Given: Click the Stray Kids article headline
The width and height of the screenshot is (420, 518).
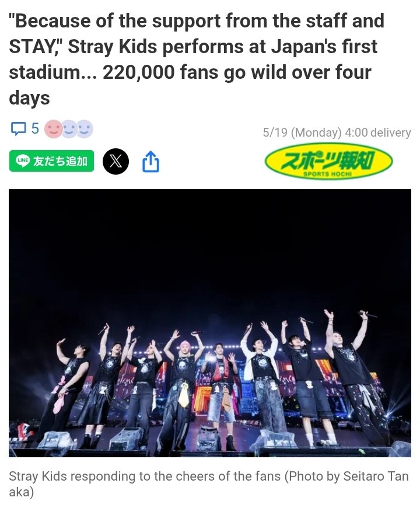Looking at the screenshot, I should click(197, 60).
